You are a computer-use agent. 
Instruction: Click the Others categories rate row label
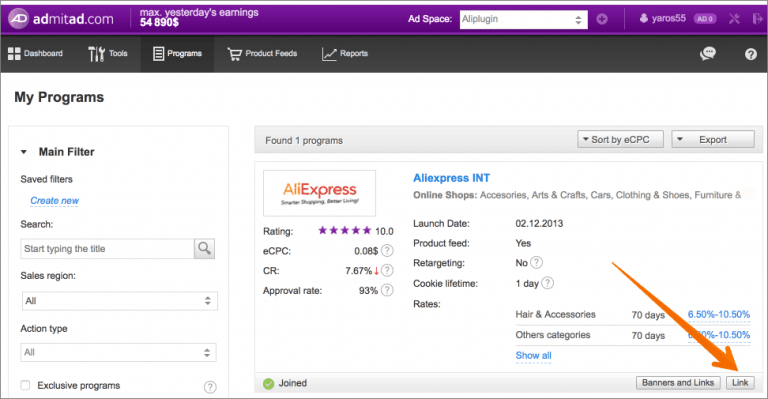click(552, 335)
